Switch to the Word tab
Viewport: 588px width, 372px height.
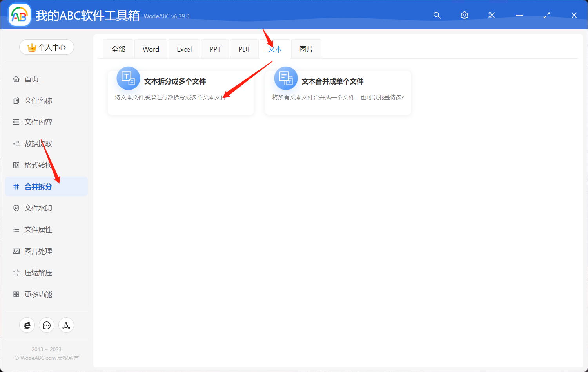[x=151, y=49]
